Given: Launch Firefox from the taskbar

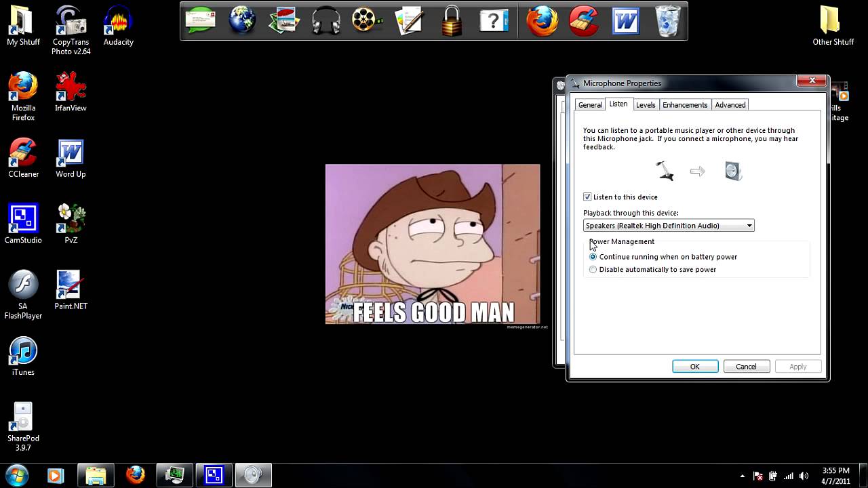Looking at the screenshot, I should pyautogui.click(x=135, y=476).
